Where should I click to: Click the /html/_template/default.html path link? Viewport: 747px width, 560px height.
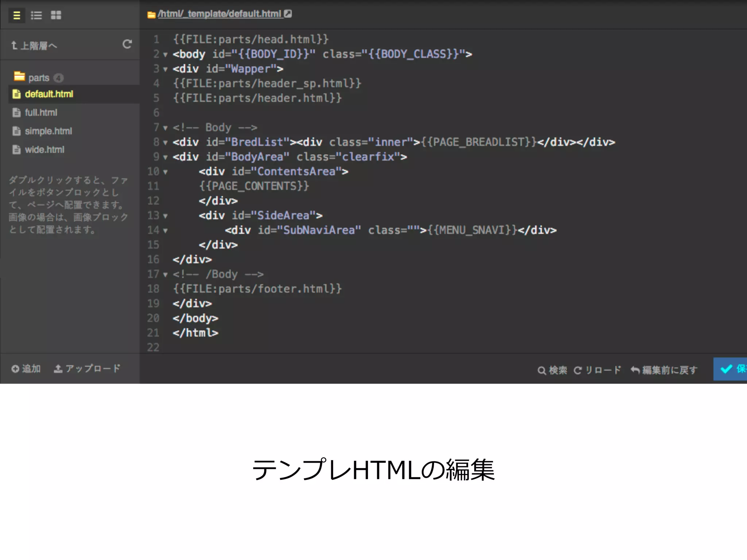[x=220, y=14]
